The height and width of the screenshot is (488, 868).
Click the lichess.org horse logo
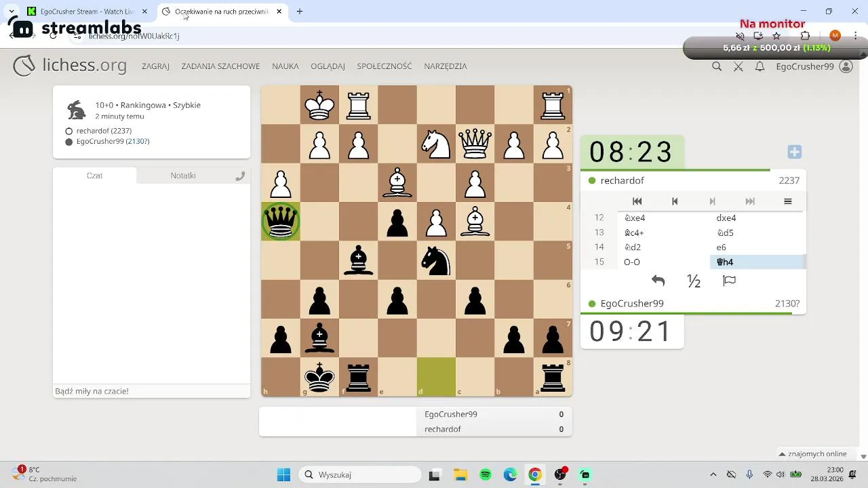tap(24, 66)
